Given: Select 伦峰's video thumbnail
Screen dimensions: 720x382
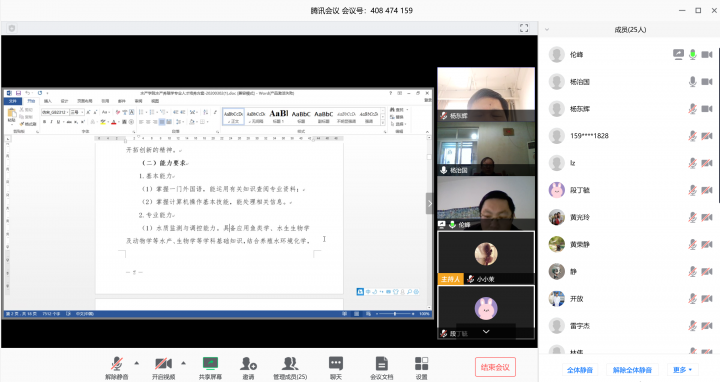Looking at the screenshot, I should [486, 203].
